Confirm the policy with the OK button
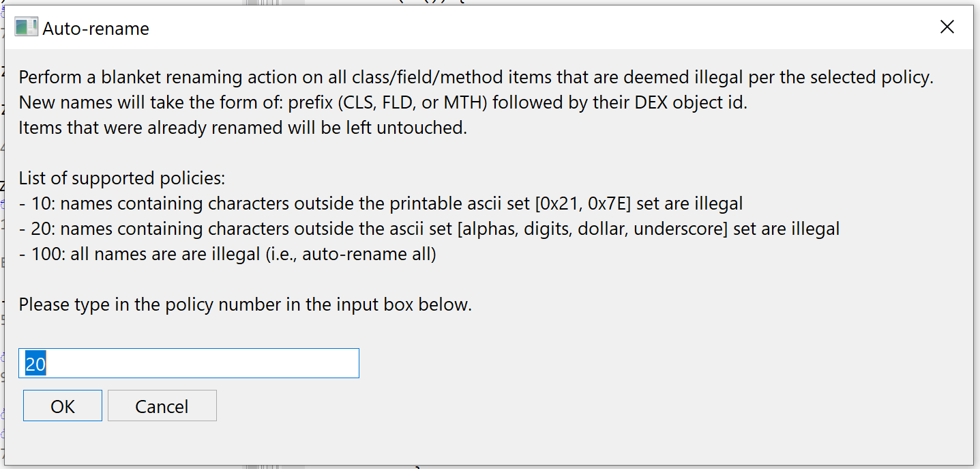 (x=63, y=406)
